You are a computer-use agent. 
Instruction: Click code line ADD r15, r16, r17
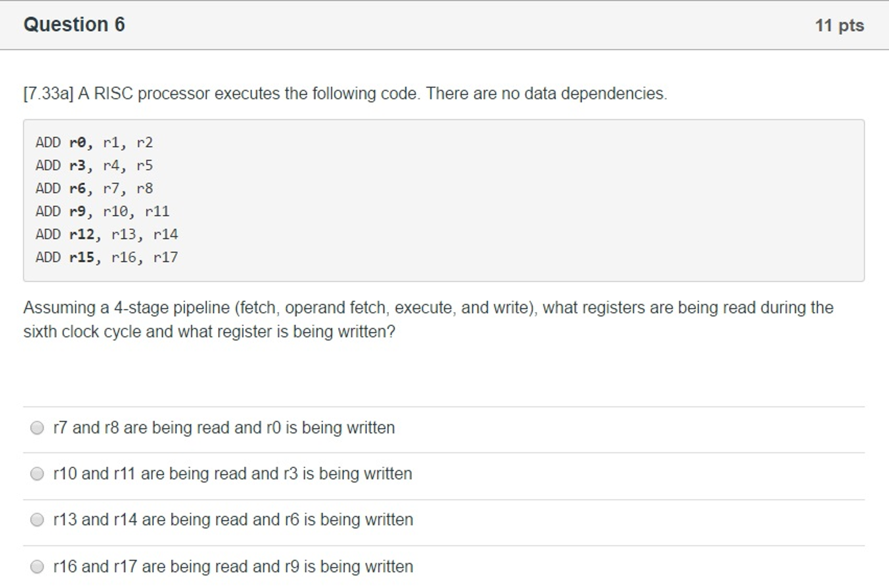107,258
